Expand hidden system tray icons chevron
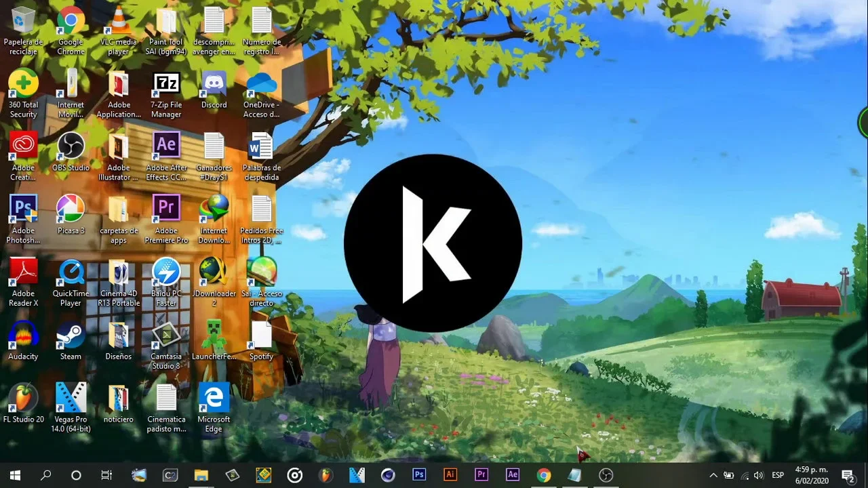868x488 pixels. click(x=713, y=475)
